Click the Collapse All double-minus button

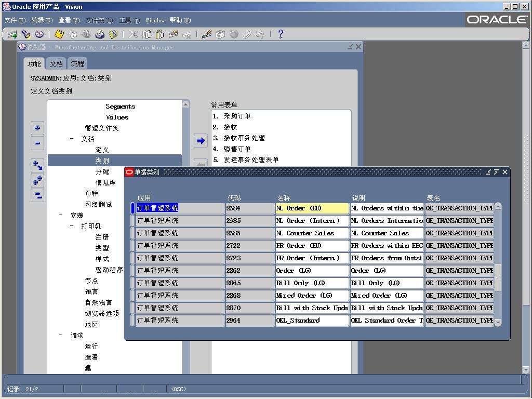[37, 195]
